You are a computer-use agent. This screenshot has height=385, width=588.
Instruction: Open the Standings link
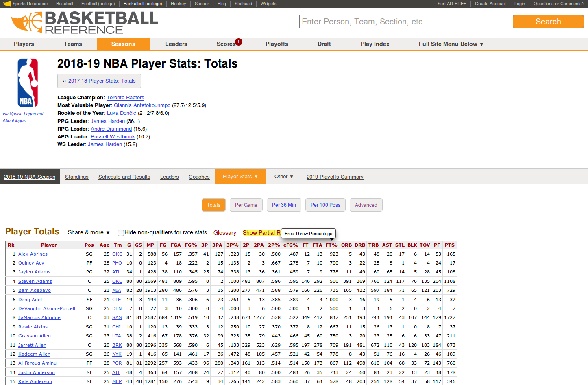(77, 177)
